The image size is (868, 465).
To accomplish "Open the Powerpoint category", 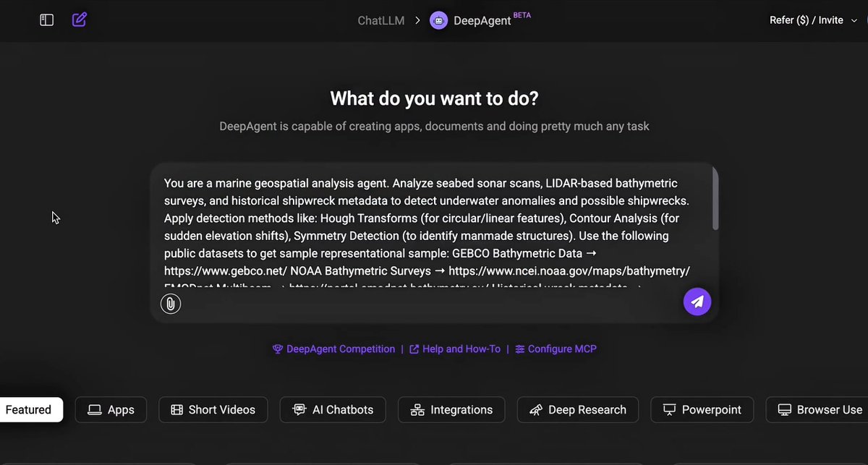I will [702, 409].
